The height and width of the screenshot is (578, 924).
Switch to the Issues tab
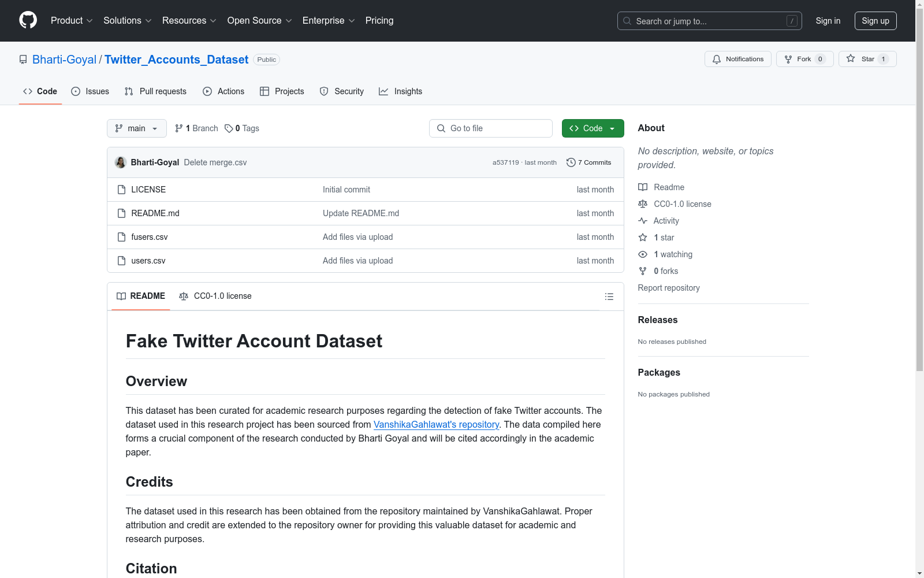[90, 91]
